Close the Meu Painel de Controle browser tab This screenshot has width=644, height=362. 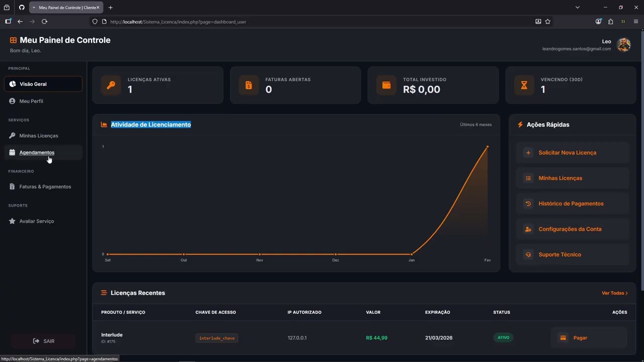click(98, 8)
